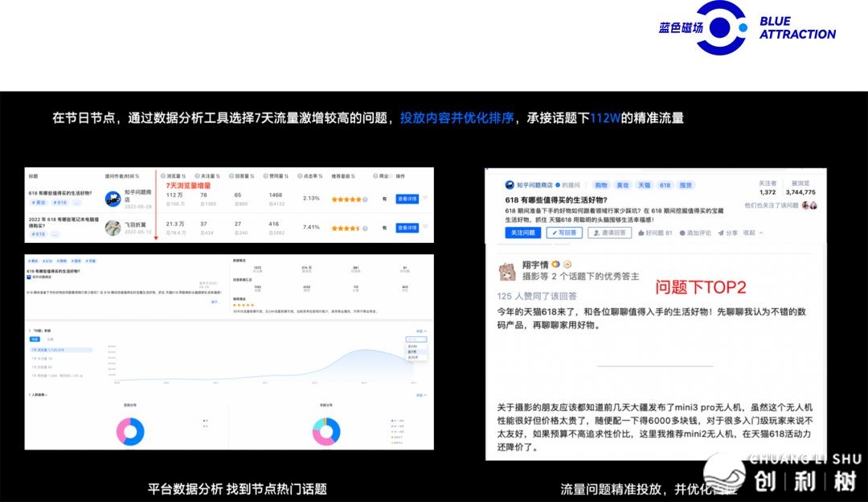
Task: Click follower avatars beside 他们也关注了该问题
Action: tap(809, 205)
